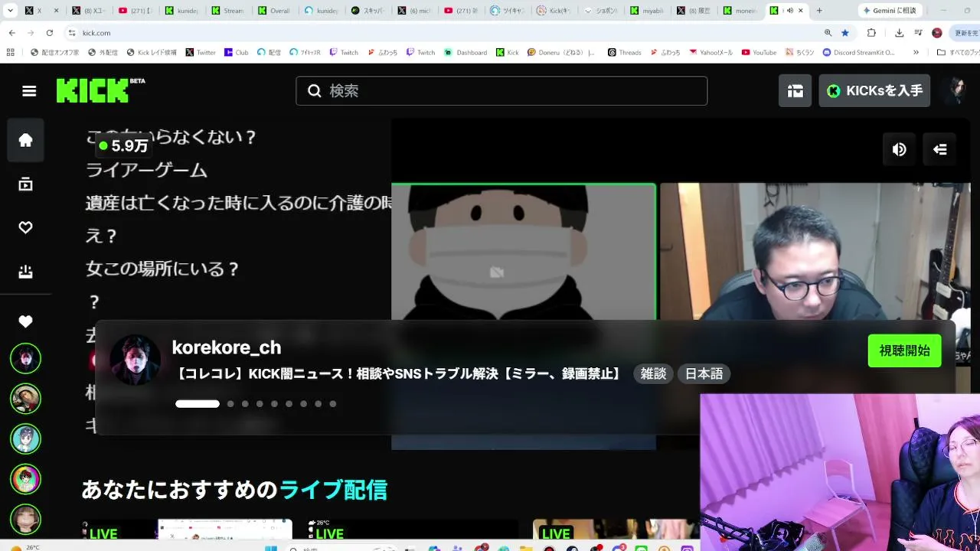Image resolution: width=980 pixels, height=551 pixels.
Task: Open the fourth followed channel avatar in sidebar
Action: (25, 479)
